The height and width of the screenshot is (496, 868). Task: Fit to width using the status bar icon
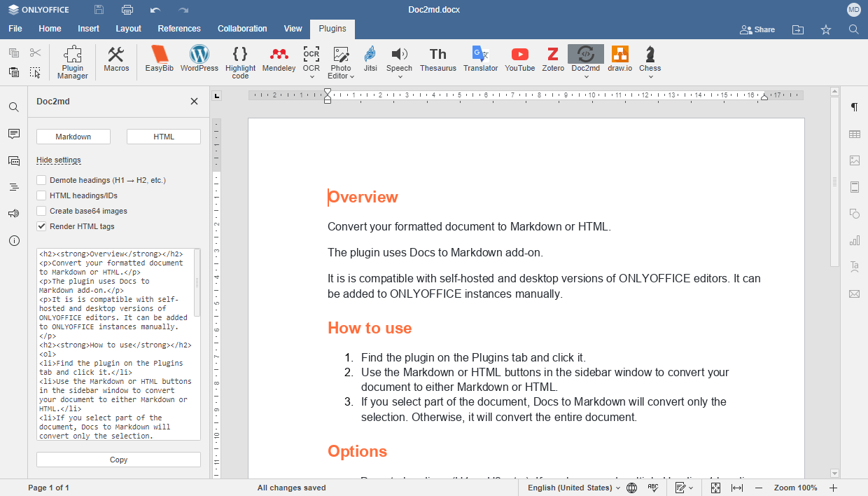[737, 488]
